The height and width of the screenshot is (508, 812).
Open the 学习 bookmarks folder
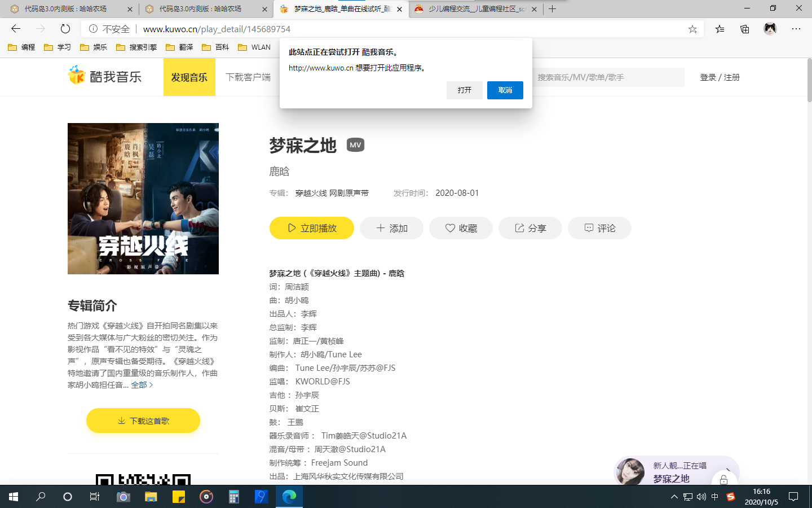tap(58, 47)
